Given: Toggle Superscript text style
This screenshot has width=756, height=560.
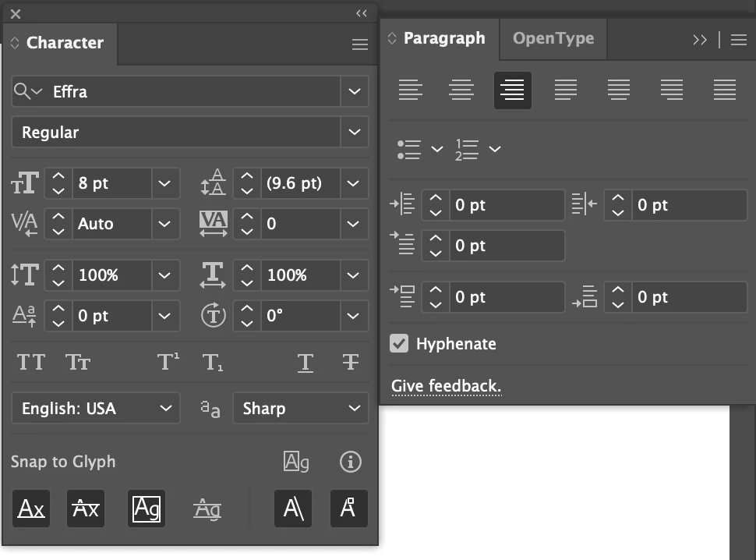Looking at the screenshot, I should pyautogui.click(x=168, y=362).
